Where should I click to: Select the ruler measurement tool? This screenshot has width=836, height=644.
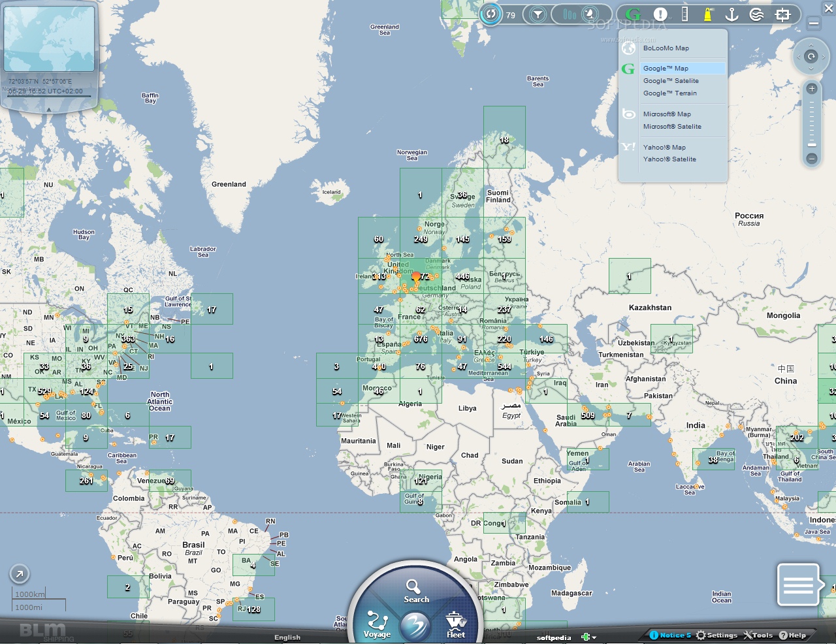[684, 14]
